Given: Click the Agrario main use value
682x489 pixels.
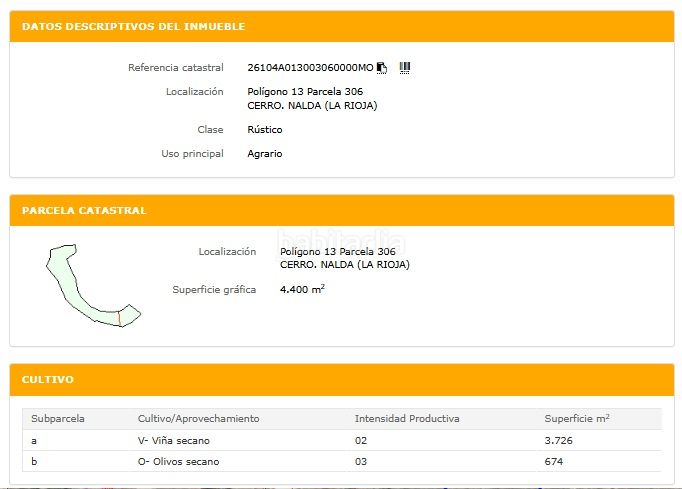Looking at the screenshot, I should click(265, 154).
